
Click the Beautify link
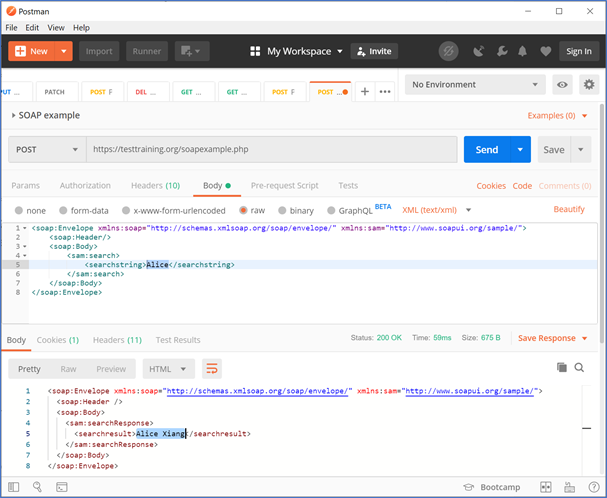[x=568, y=210]
